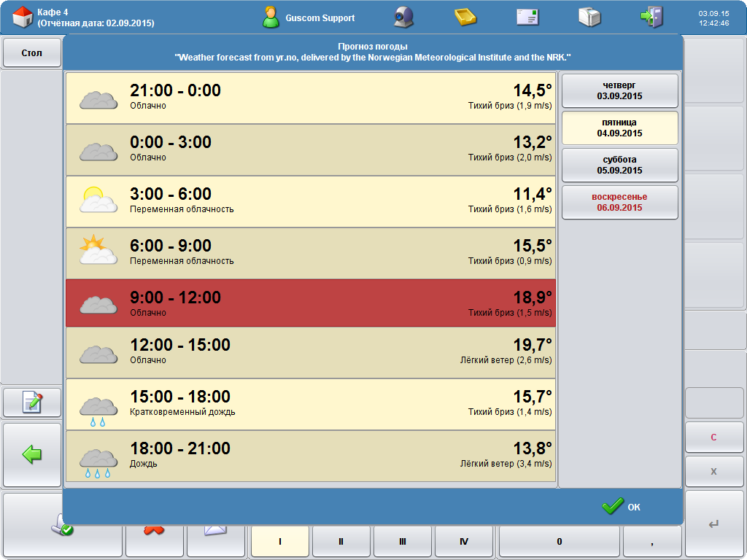Click the green back arrow button
Screen dimensions: 747x560
pyautogui.click(x=32, y=455)
